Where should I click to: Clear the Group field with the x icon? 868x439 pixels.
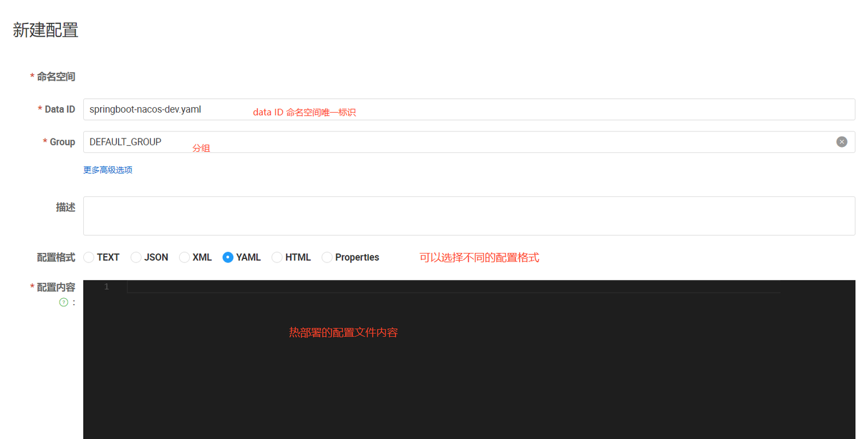[x=841, y=142]
